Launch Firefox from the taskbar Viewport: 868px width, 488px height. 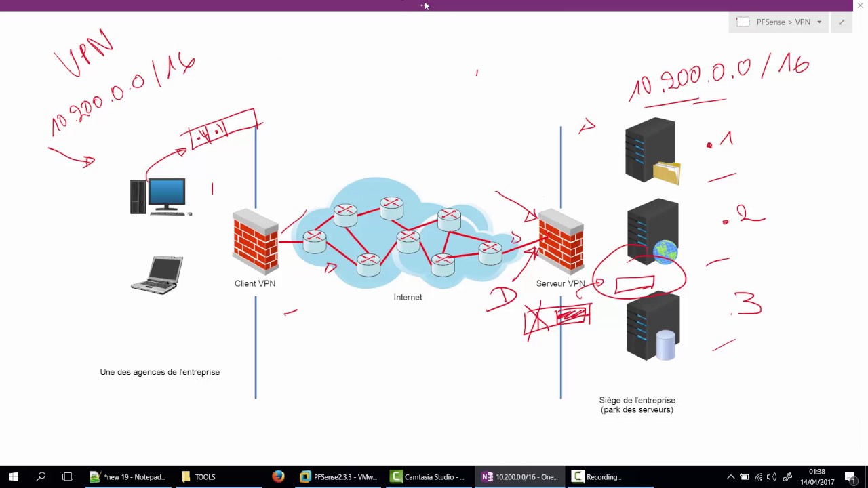coord(278,477)
